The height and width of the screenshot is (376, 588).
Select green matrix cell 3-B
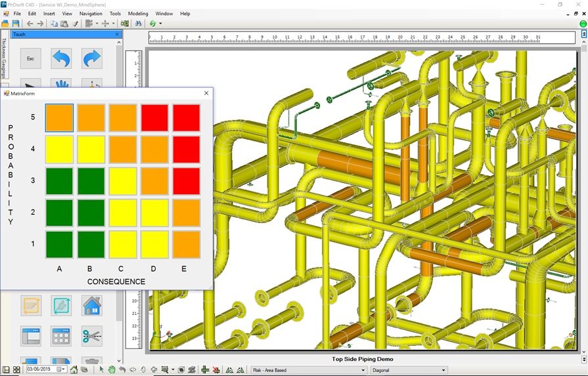tap(91, 181)
